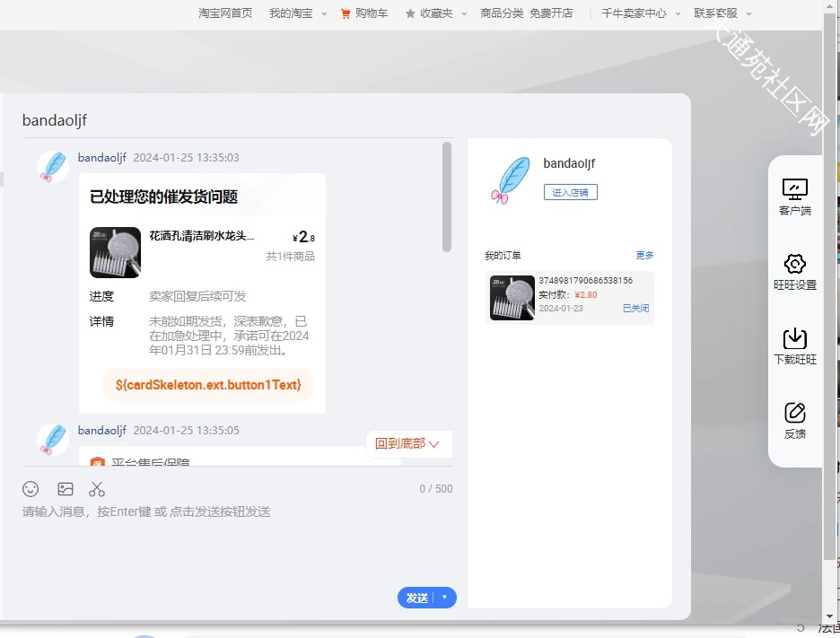The width and height of the screenshot is (840, 638).
Task: Open the emoji picker in message toolbar
Action: (31, 488)
